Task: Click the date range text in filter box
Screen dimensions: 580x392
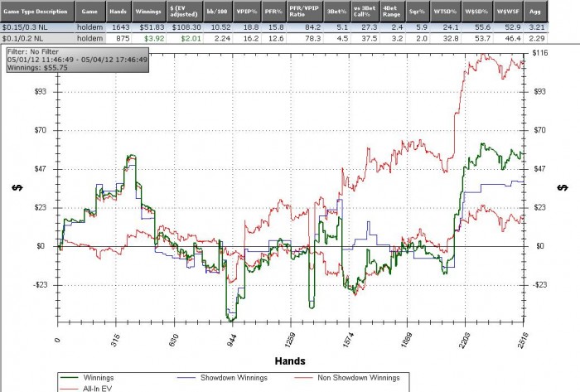Action: tap(77, 60)
